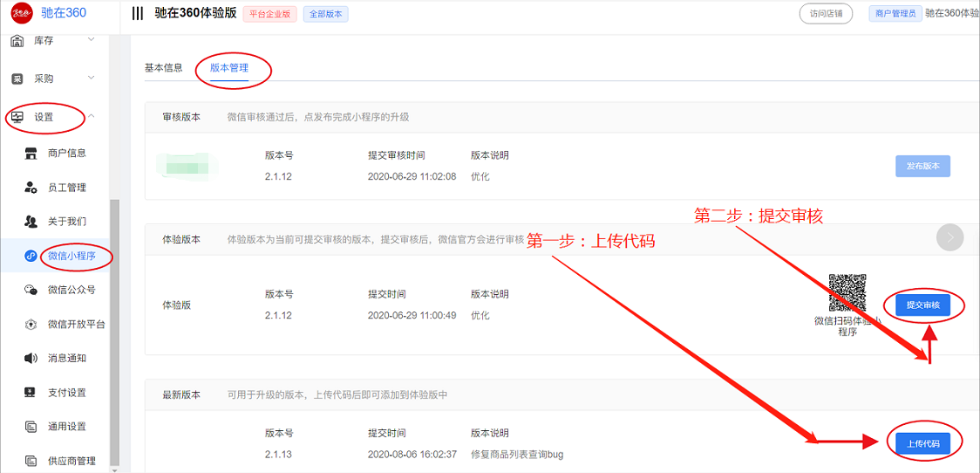
Task: Click the gray round next-arrow button
Action: click(x=950, y=237)
